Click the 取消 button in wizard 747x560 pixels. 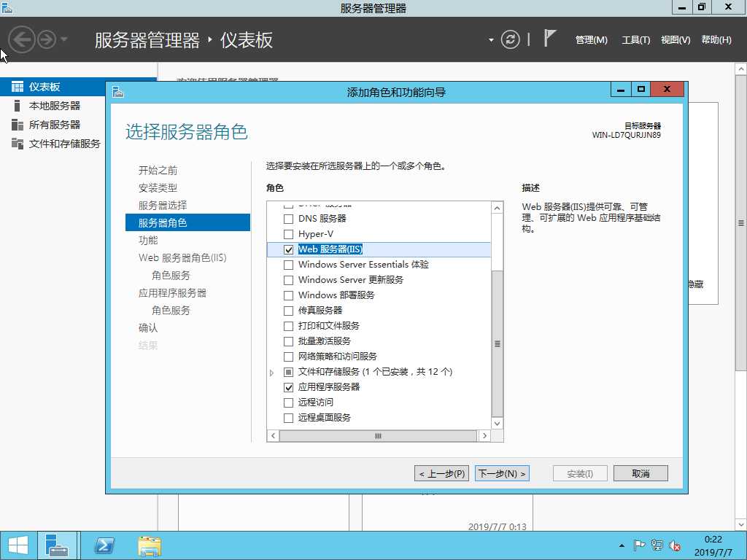tap(640, 474)
